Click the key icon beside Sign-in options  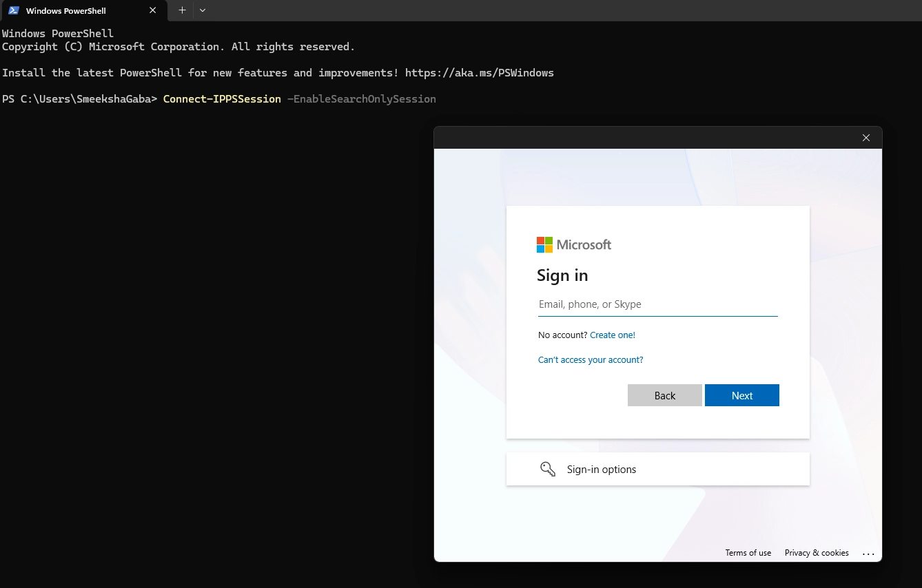[548, 469]
